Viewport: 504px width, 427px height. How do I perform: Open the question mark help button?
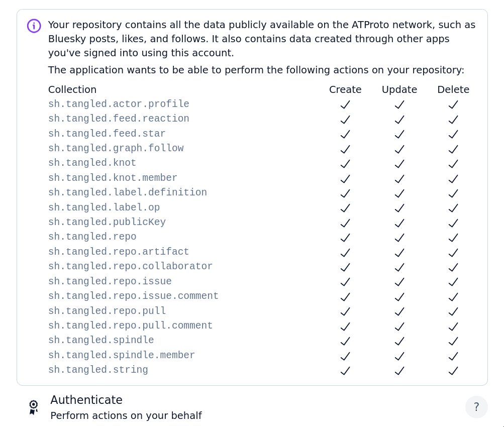click(476, 407)
